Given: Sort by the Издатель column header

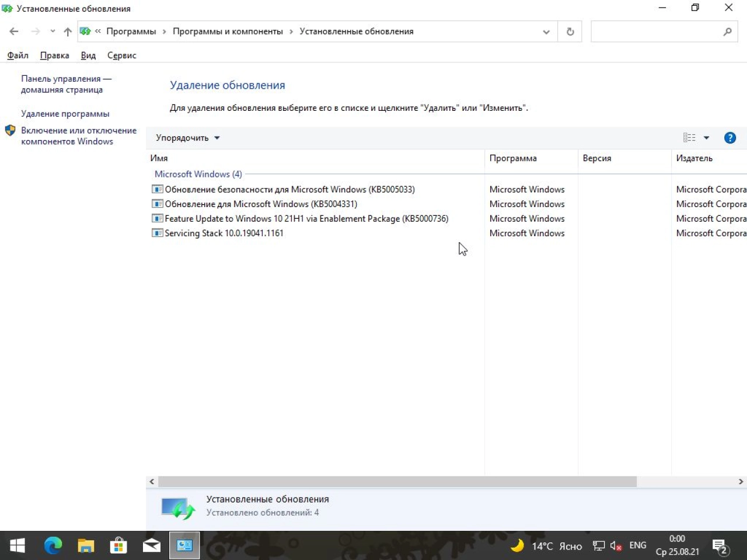Looking at the screenshot, I should [x=709, y=158].
